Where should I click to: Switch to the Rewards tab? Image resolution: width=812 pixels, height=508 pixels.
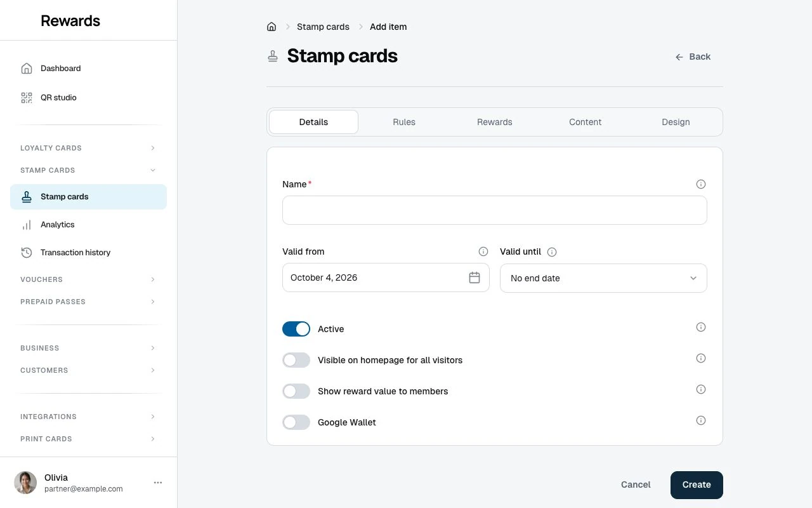[495, 122]
